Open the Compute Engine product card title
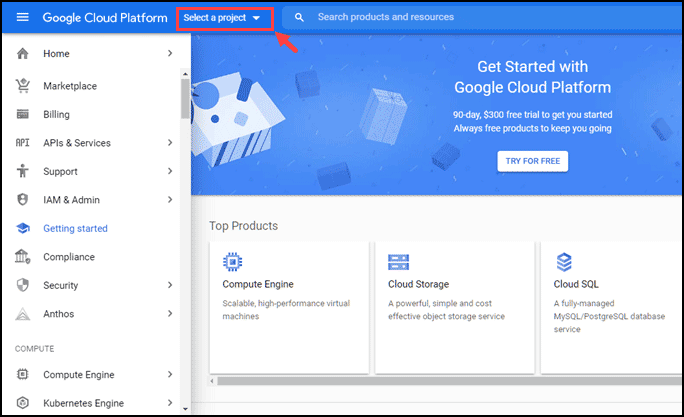684x417 pixels. (x=258, y=284)
